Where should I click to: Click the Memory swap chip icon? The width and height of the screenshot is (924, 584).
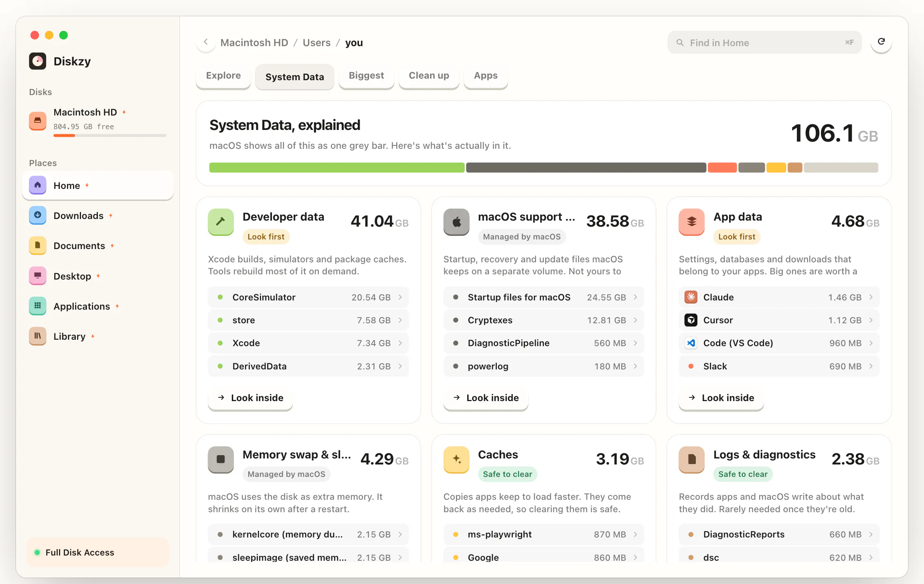point(221,459)
